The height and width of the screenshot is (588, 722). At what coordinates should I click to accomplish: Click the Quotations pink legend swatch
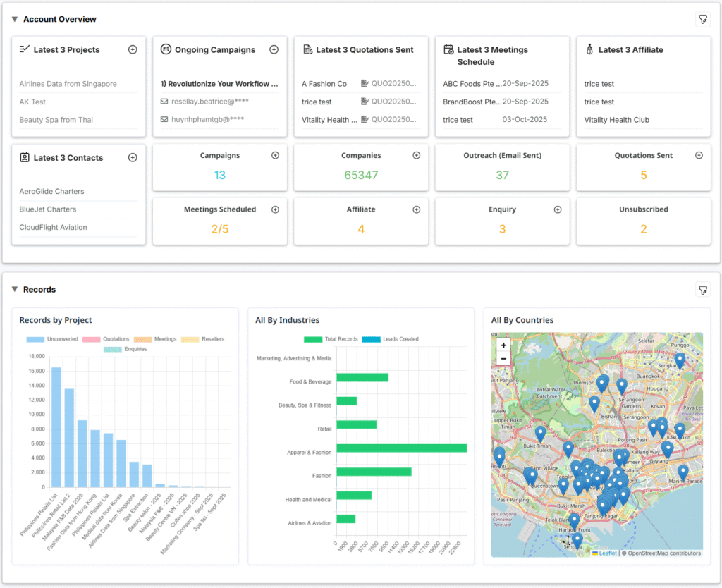click(92, 339)
